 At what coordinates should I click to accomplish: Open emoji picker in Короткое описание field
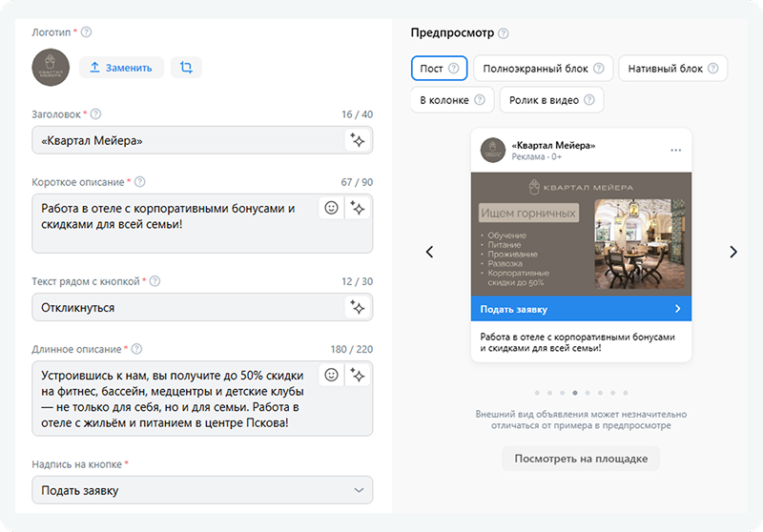tap(331, 208)
